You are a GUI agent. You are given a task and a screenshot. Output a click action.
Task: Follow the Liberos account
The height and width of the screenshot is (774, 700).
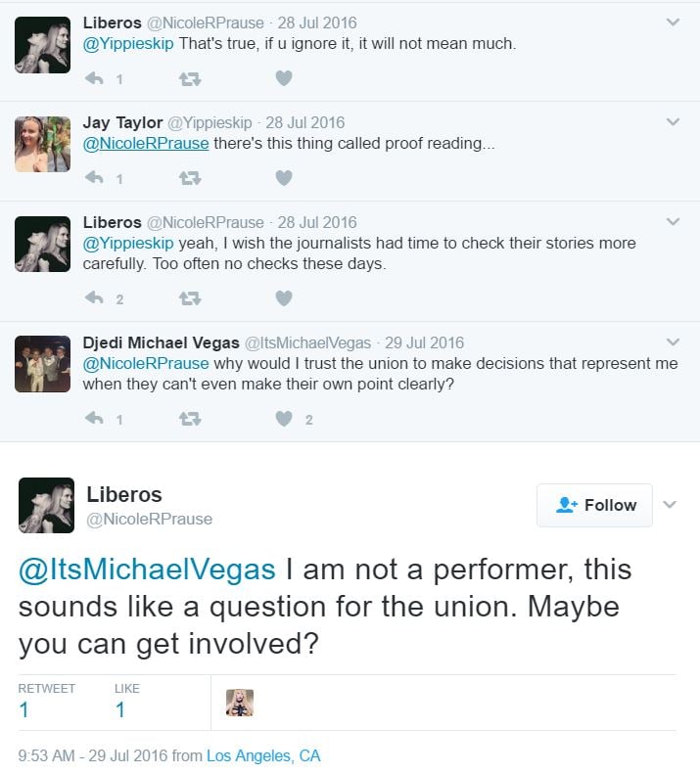pyautogui.click(x=594, y=505)
